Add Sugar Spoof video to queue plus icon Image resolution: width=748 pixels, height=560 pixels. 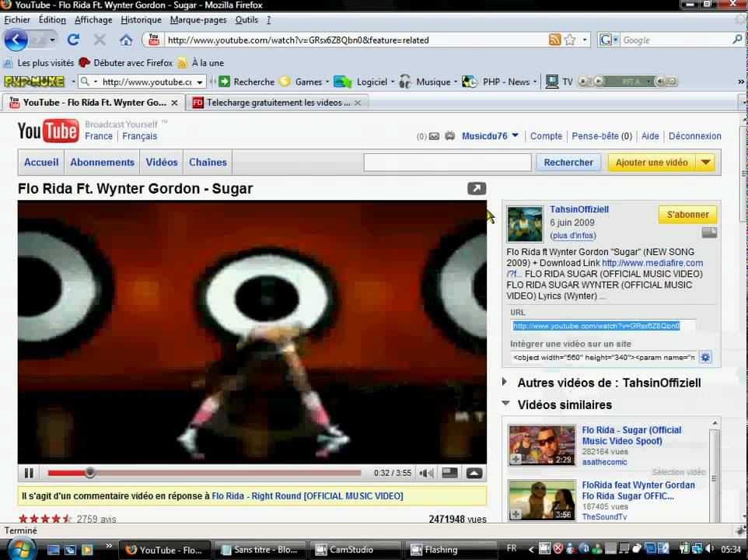click(x=516, y=460)
